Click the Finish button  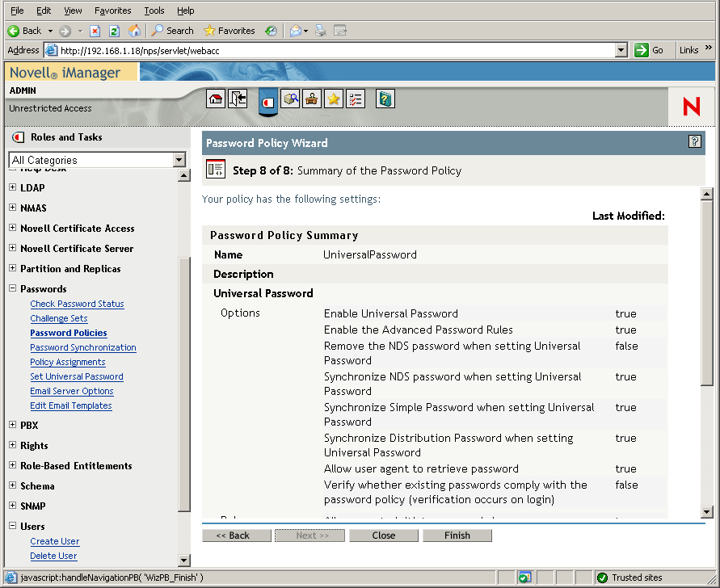[x=457, y=535]
